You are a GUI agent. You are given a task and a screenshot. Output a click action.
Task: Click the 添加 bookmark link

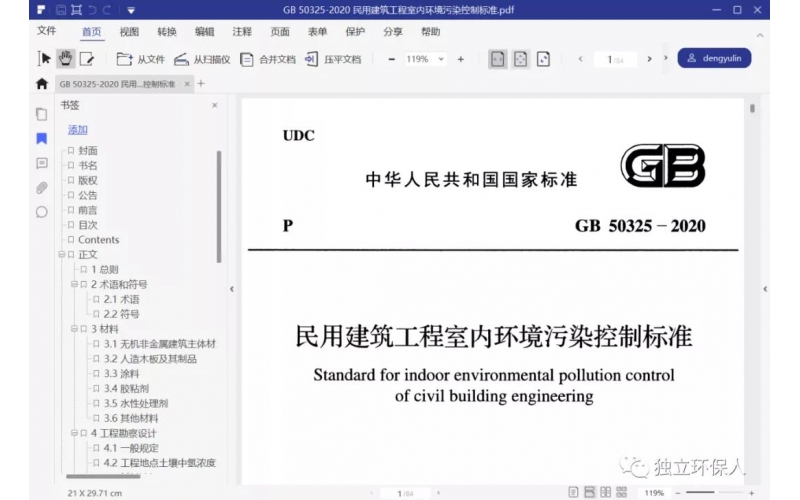(x=77, y=130)
